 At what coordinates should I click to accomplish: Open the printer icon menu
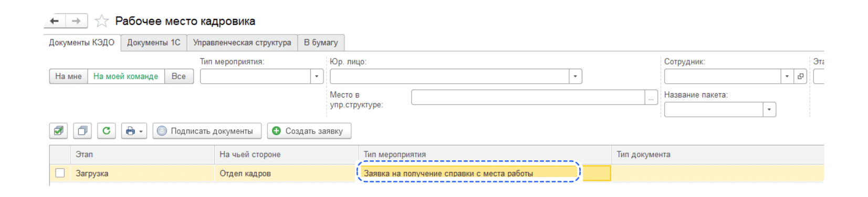[x=134, y=130]
